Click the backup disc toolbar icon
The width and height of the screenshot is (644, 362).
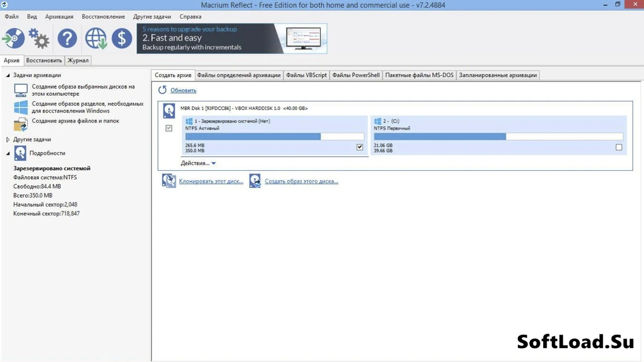(13, 39)
